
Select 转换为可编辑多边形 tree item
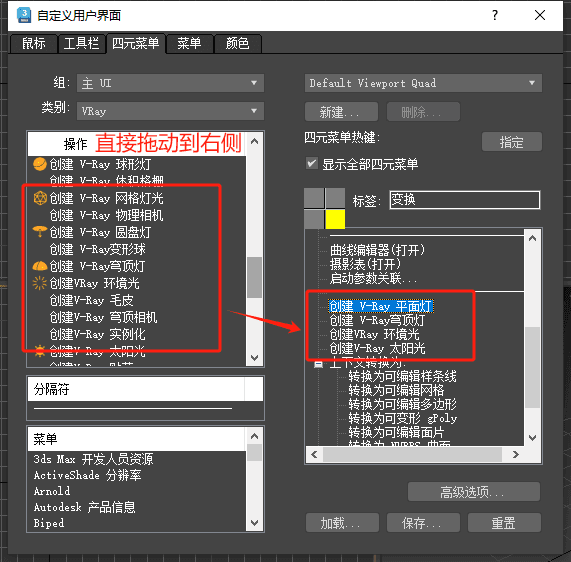tap(402, 404)
